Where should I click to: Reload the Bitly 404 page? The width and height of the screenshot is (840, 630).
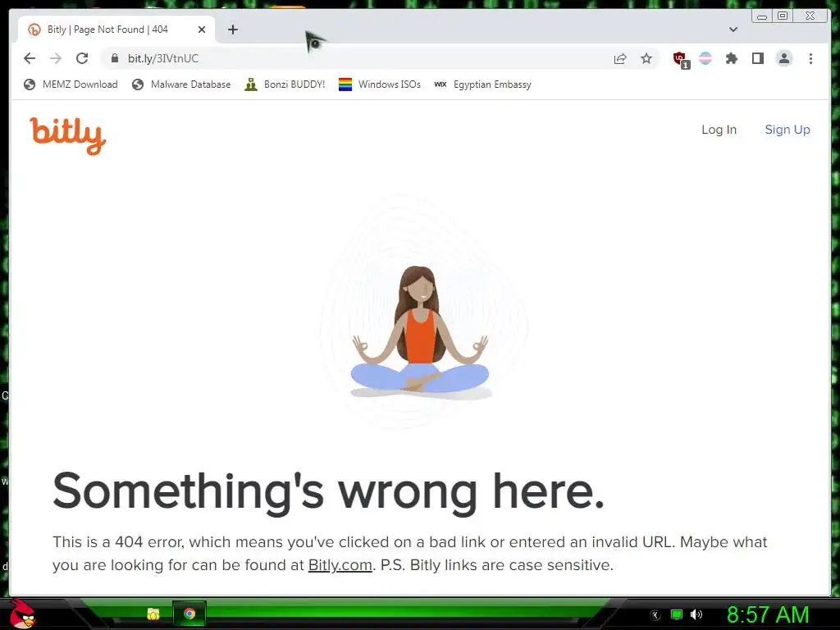[x=82, y=58]
